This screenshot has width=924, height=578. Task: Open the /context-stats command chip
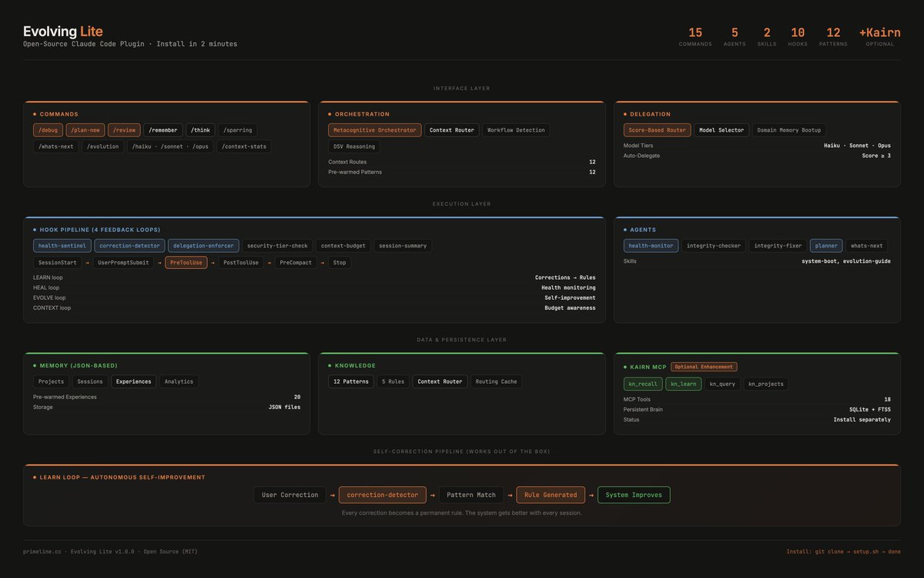click(244, 146)
